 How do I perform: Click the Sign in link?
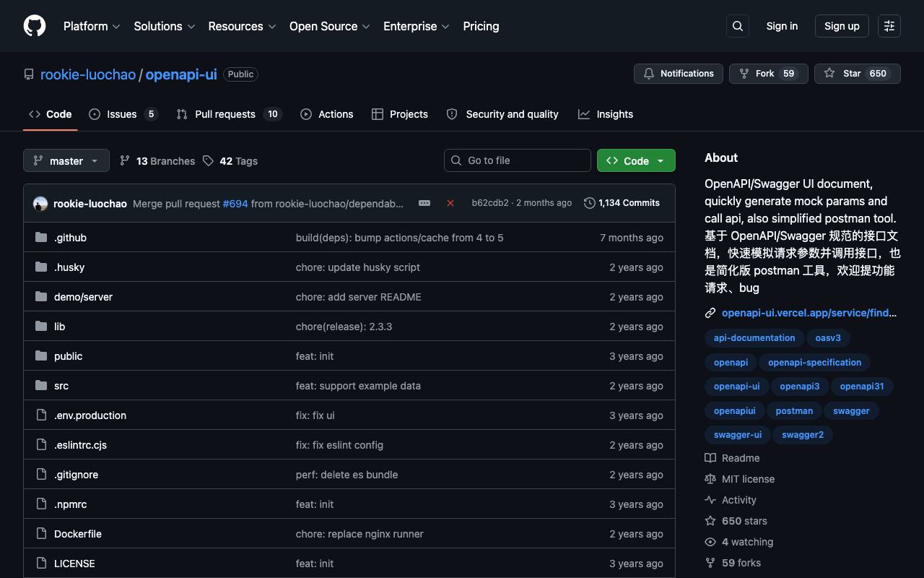point(782,26)
